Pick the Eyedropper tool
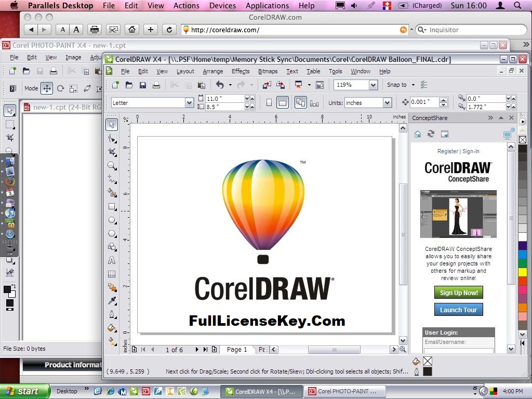532x399 pixels. (x=111, y=299)
